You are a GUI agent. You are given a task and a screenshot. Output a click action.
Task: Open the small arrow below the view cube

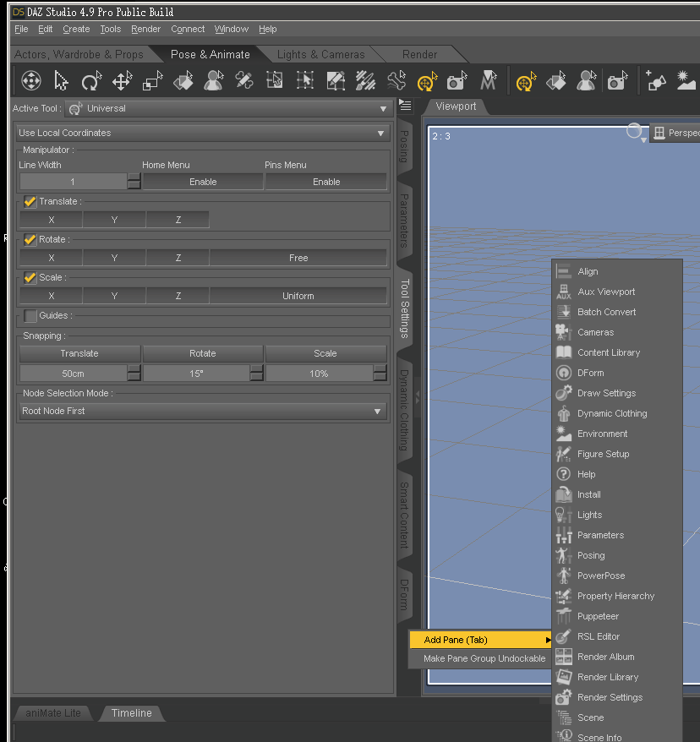pos(643,140)
